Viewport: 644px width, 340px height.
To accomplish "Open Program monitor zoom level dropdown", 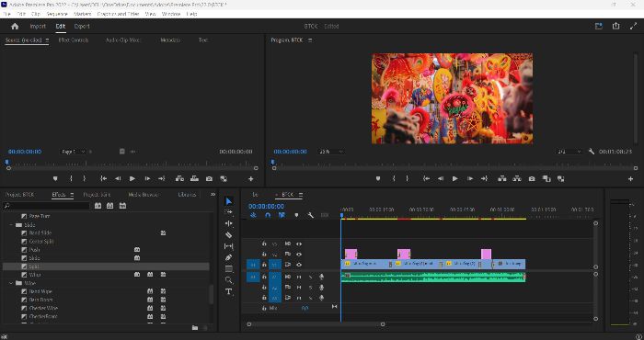I will pyautogui.click(x=331, y=152).
